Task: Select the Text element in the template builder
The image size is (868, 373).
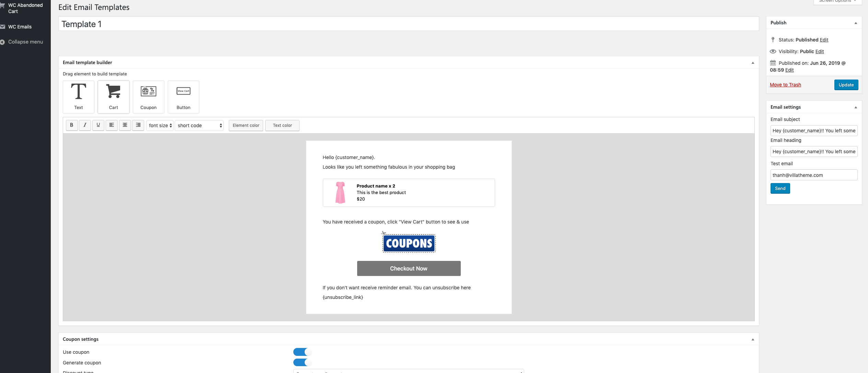Action: pos(78,97)
